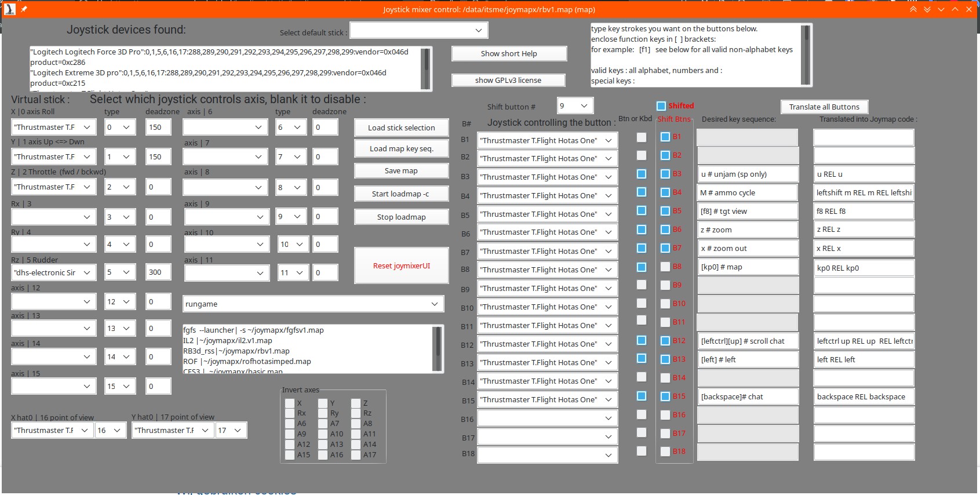Open the Select default stick dropdown
Image resolution: width=980 pixels, height=495 pixels.
pos(418,30)
